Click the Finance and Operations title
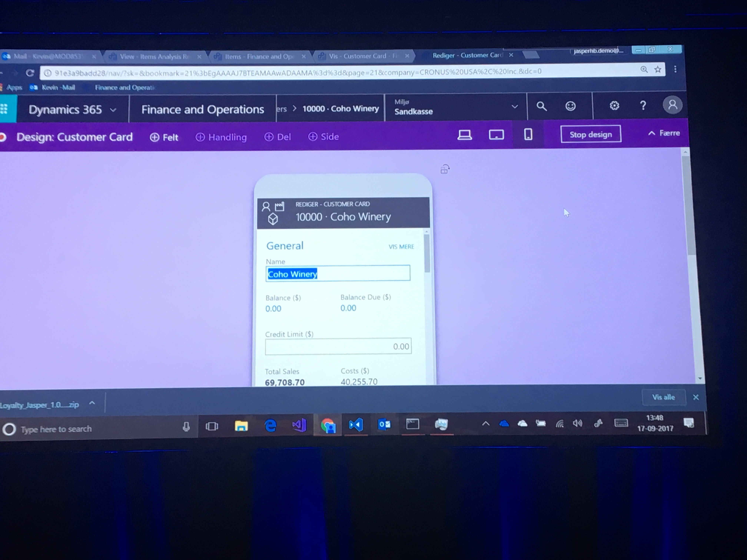747x560 pixels. click(x=203, y=109)
